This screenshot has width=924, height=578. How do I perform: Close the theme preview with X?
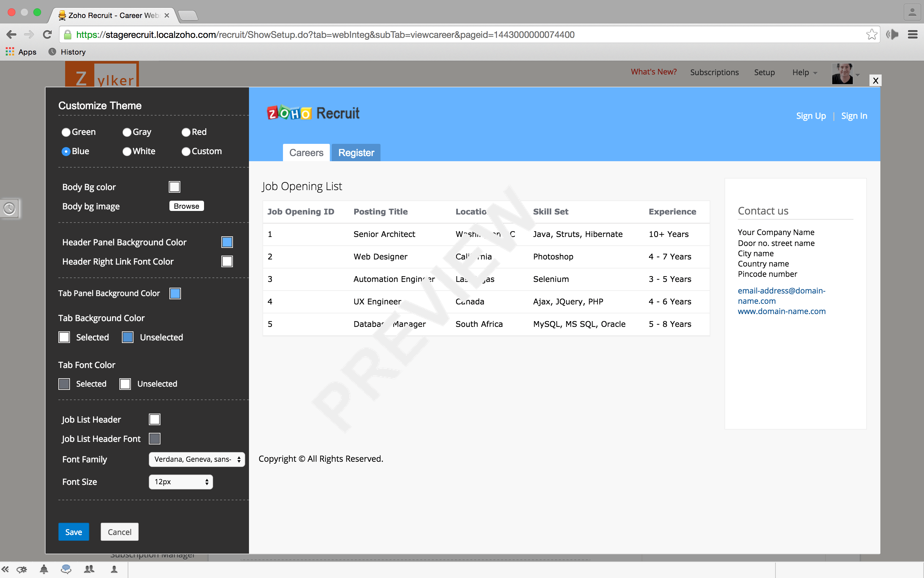tap(876, 80)
